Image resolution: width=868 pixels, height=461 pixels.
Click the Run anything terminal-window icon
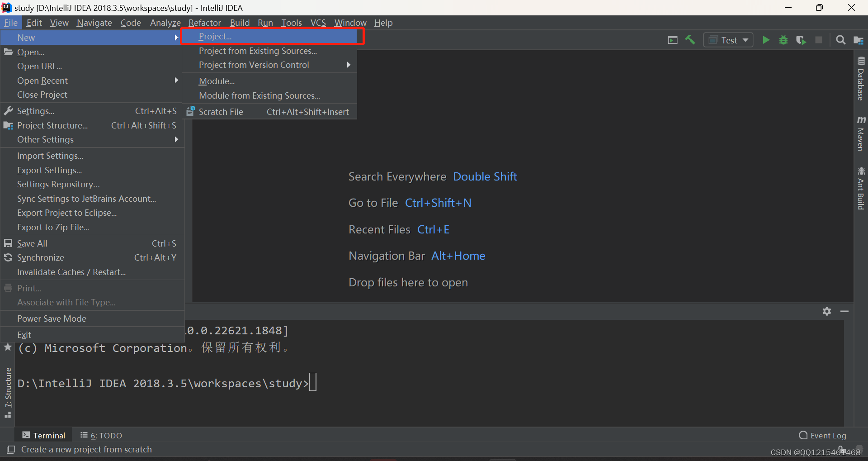click(x=672, y=40)
